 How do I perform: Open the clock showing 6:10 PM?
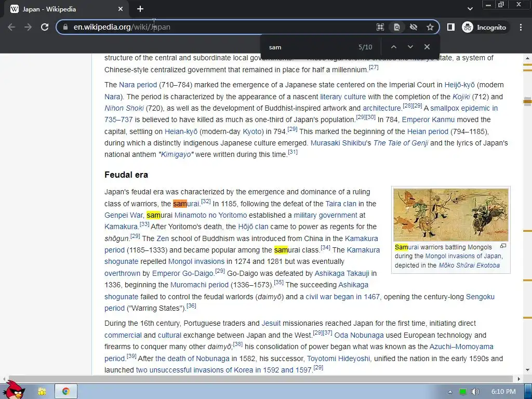(x=503, y=392)
